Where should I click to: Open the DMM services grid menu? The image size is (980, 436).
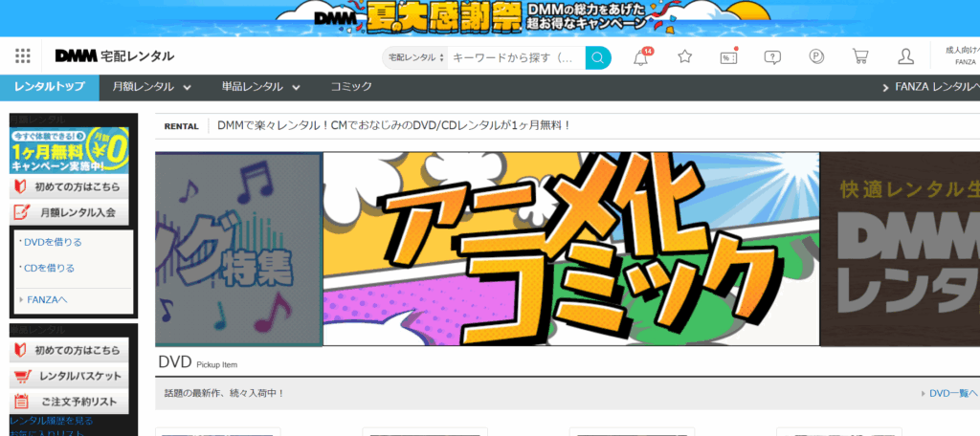tap(23, 56)
